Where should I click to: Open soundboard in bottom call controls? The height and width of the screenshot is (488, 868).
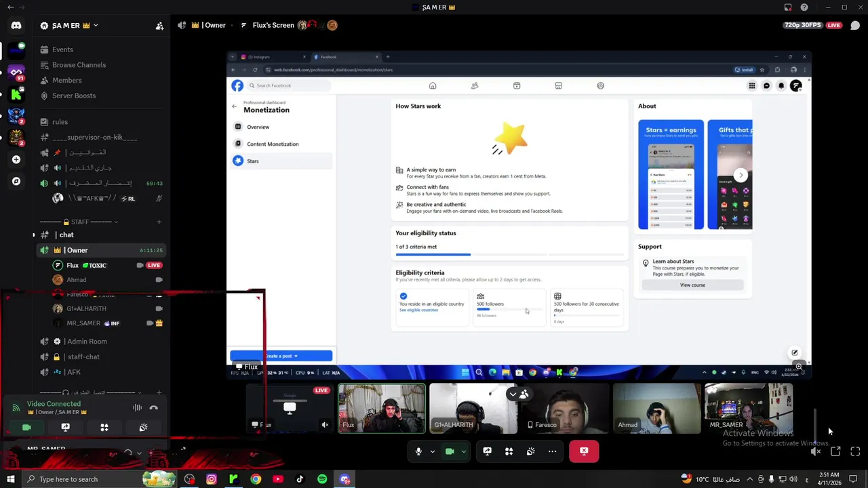(x=530, y=451)
